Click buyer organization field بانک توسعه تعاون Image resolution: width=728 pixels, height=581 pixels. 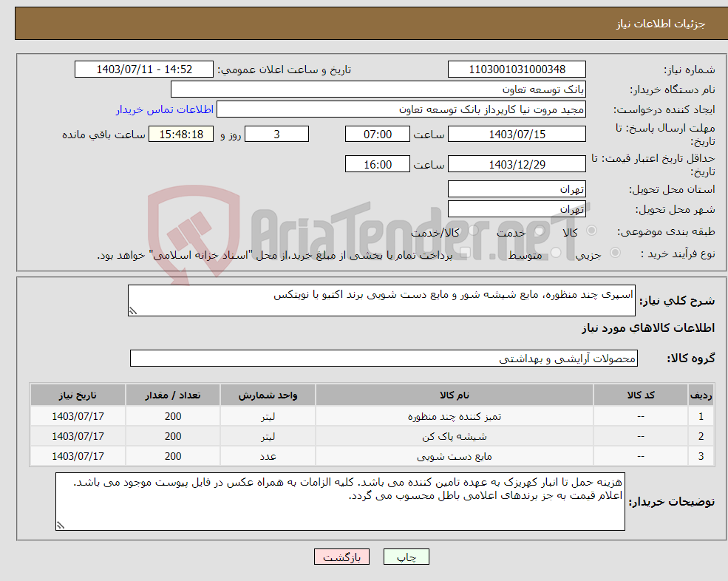[x=378, y=89]
